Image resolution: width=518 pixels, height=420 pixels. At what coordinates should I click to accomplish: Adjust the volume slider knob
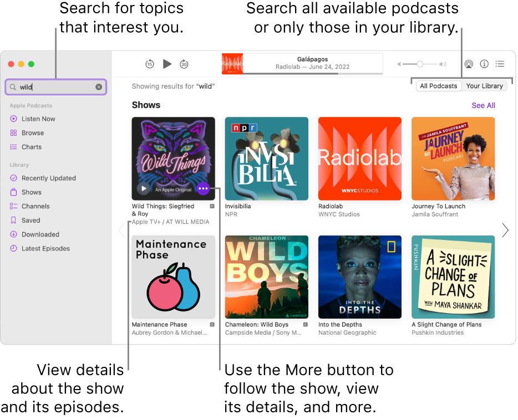click(419, 64)
